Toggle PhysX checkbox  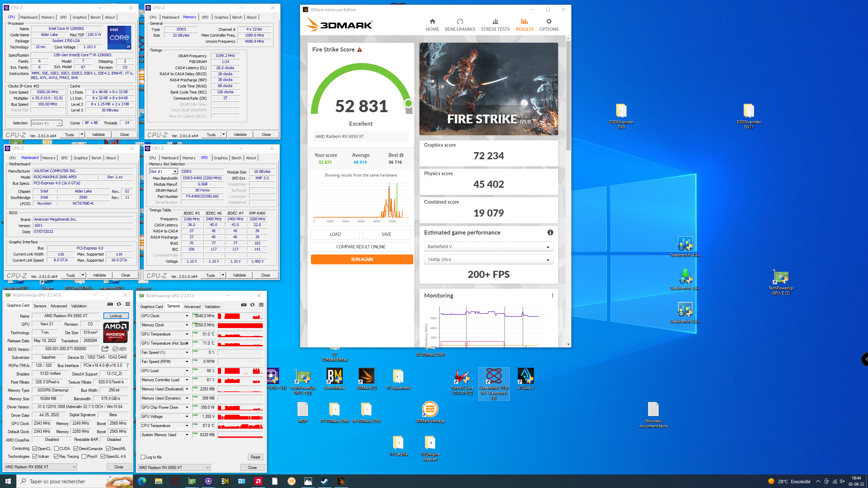(x=84, y=456)
